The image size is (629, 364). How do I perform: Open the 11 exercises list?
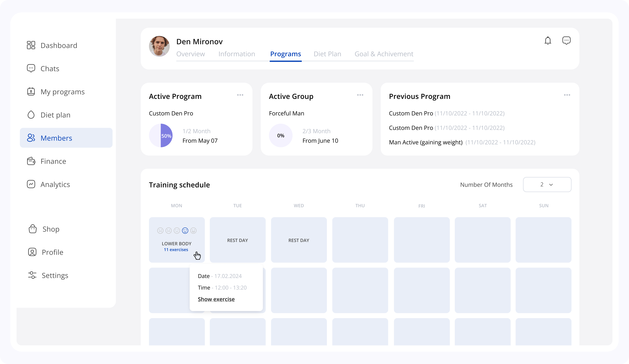[x=176, y=250]
